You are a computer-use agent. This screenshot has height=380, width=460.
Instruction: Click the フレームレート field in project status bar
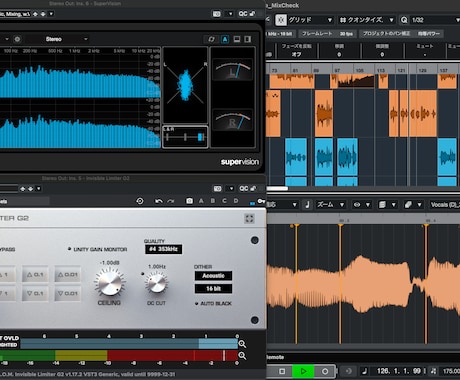click(327, 34)
